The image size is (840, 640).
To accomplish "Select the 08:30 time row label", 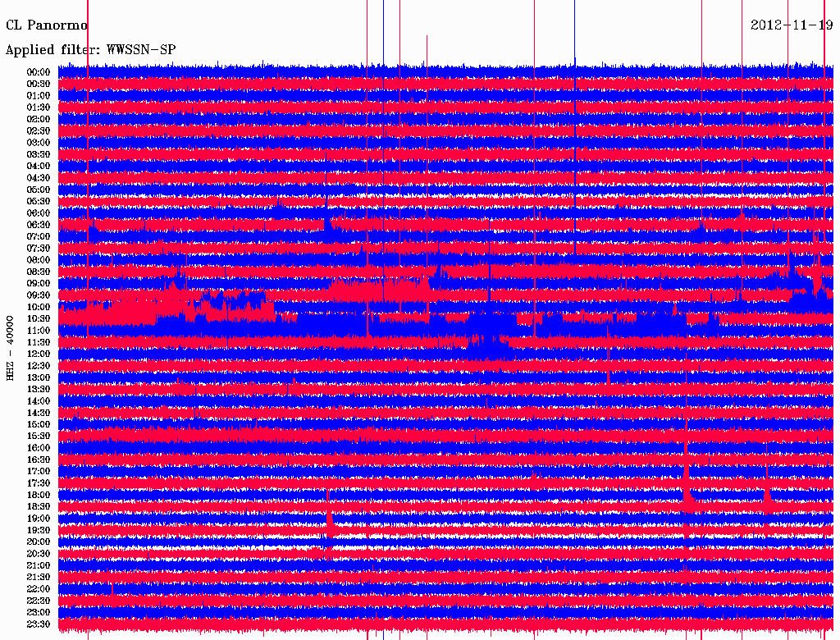I will tap(39, 272).
